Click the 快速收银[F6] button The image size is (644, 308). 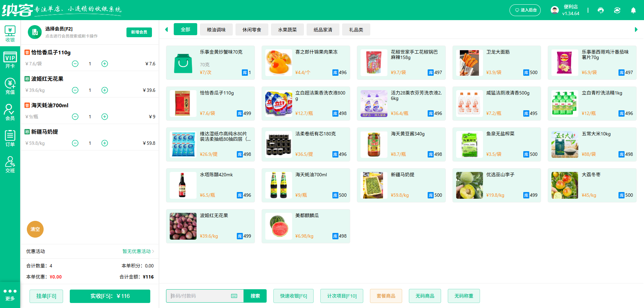[x=293, y=296]
